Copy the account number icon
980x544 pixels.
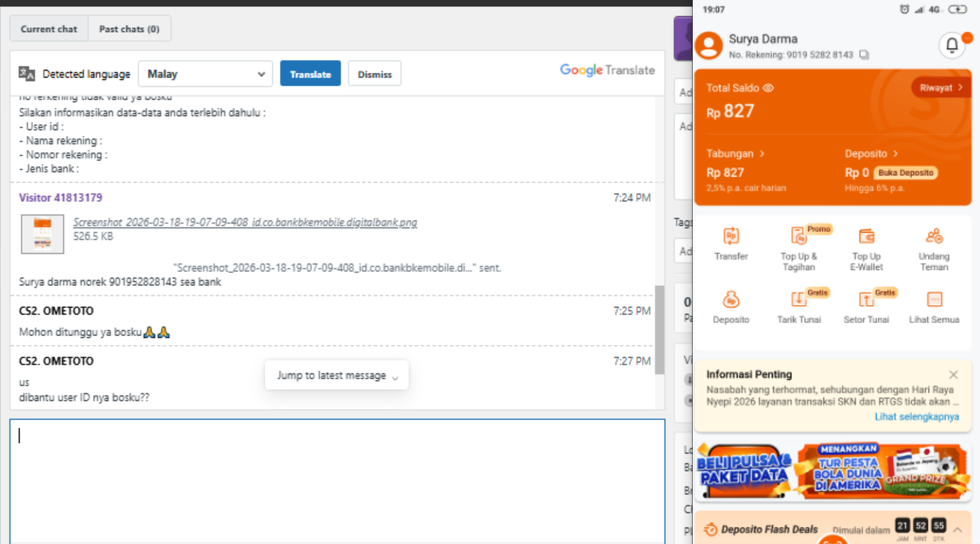click(x=864, y=55)
